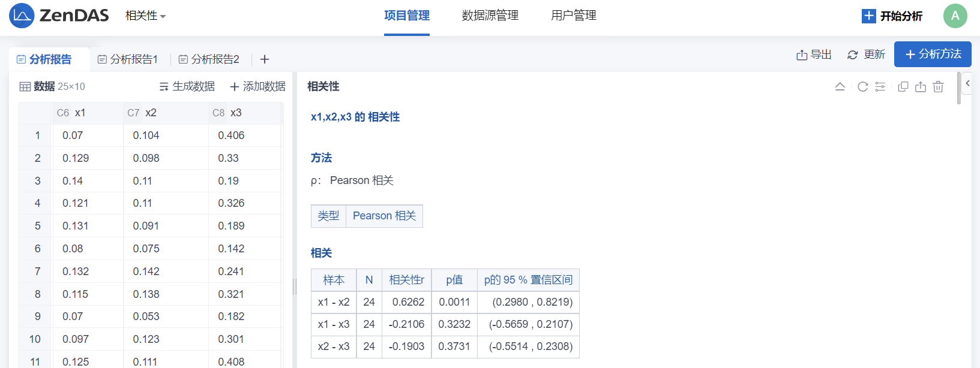The image size is (980, 368).
Task: Open the user avatar A menu
Action: 955,16
